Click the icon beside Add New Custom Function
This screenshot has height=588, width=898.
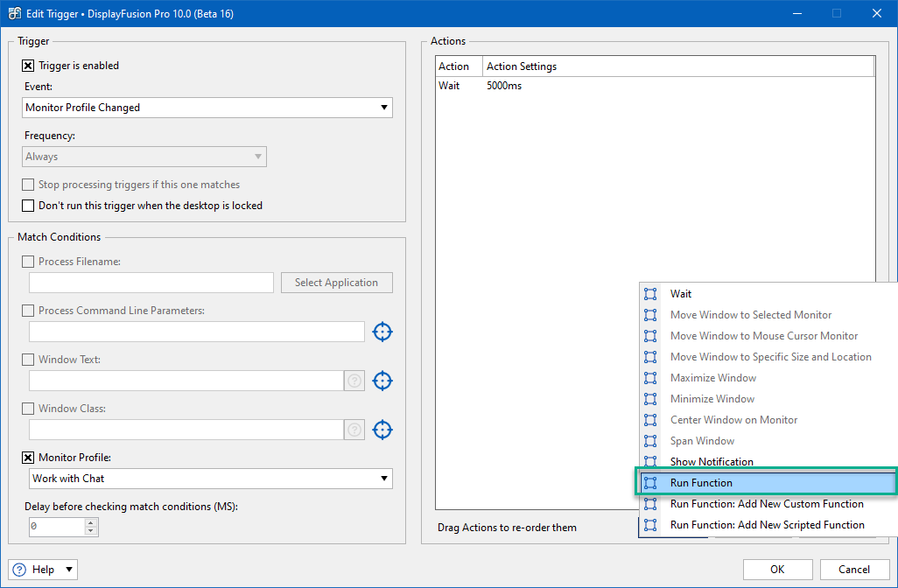650,504
